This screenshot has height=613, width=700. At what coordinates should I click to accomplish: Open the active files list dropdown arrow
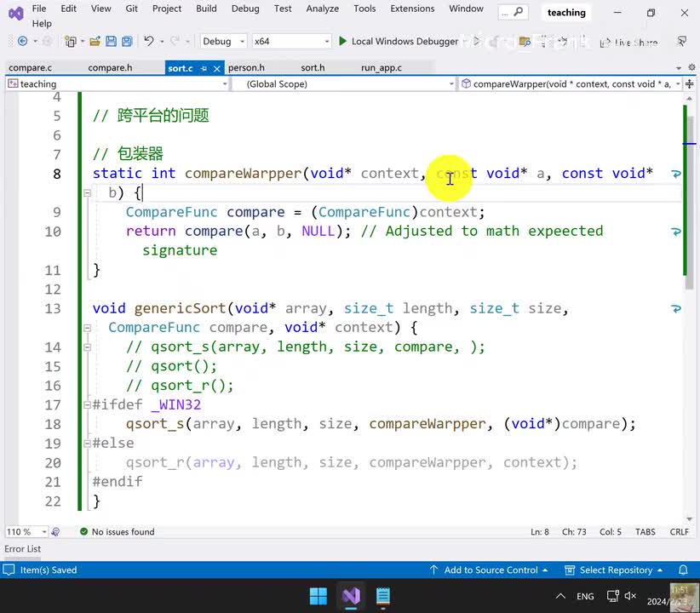click(x=679, y=68)
